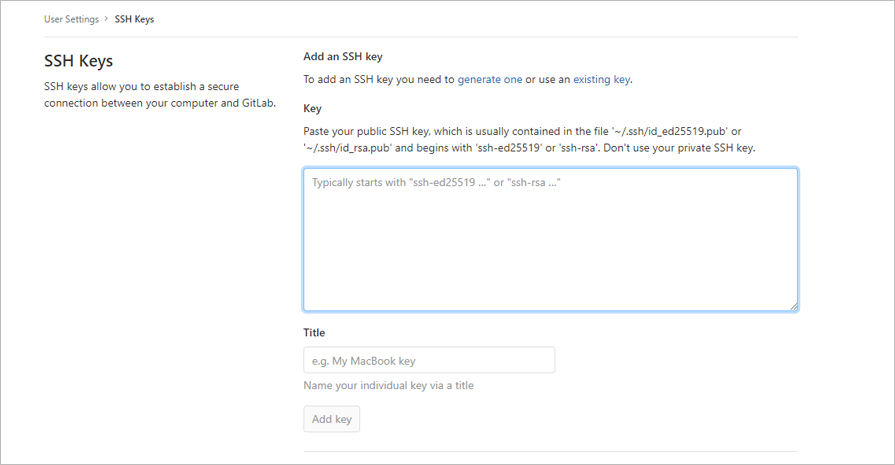Grab the text area resize handle

pyautogui.click(x=793, y=306)
